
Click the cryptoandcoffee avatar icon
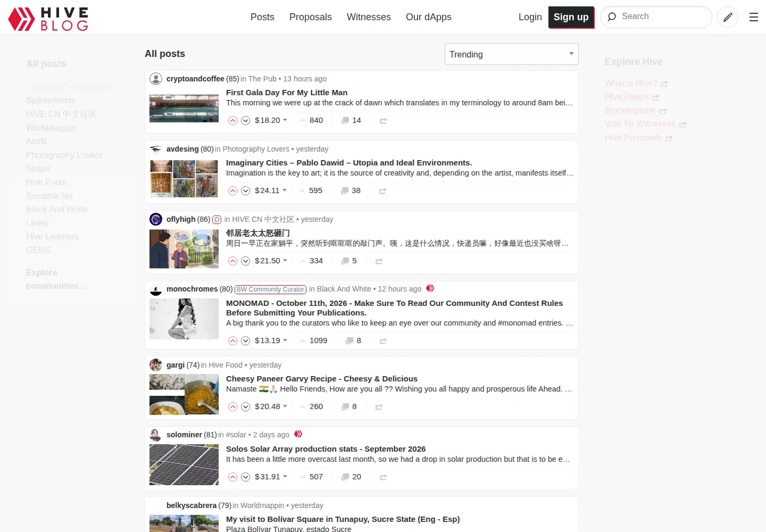156,79
